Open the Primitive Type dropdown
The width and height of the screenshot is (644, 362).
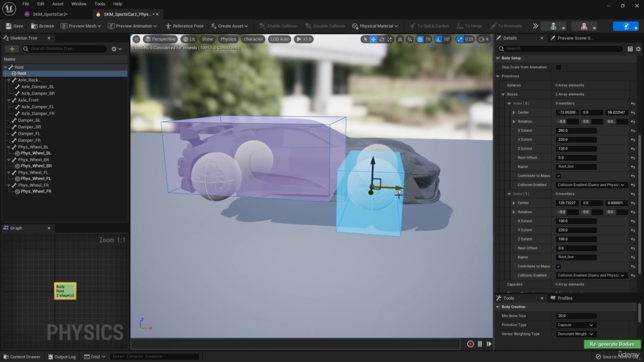tap(576, 325)
